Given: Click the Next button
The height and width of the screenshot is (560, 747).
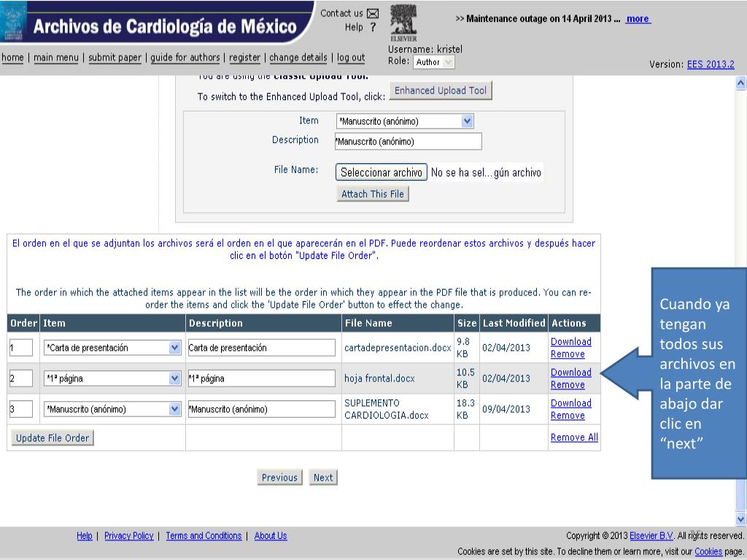Looking at the screenshot, I should coord(323,477).
